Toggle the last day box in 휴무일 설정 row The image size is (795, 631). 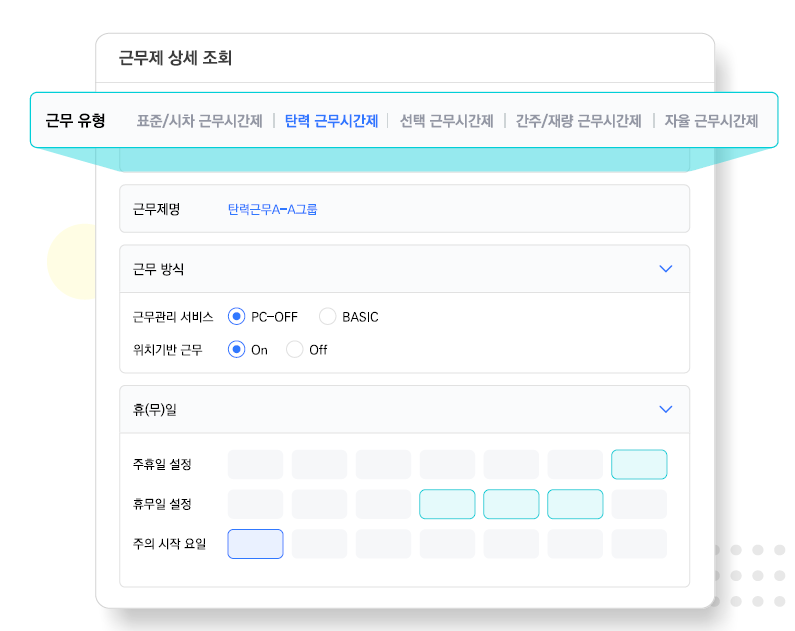tap(639, 504)
